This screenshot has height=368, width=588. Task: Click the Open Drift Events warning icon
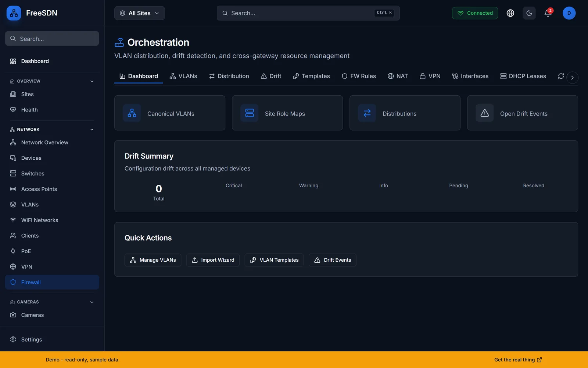[x=485, y=113]
